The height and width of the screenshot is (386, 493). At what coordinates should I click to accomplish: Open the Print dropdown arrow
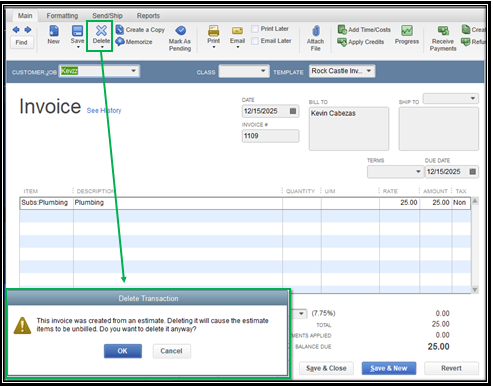[214, 47]
